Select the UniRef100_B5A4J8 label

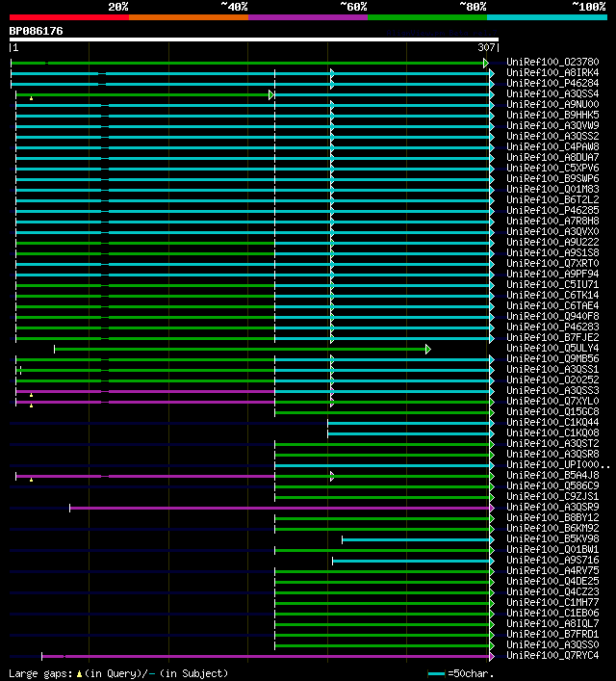point(552,475)
